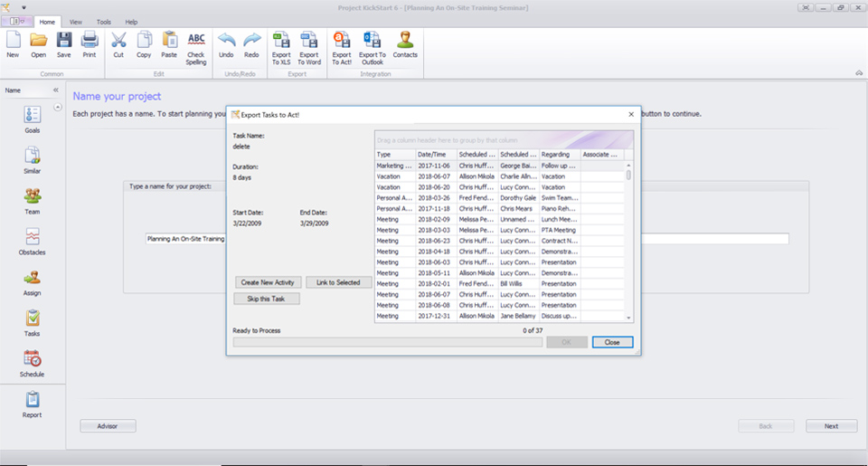Sort by the Date/Time column header
The width and height of the screenshot is (868, 466).
(x=436, y=155)
